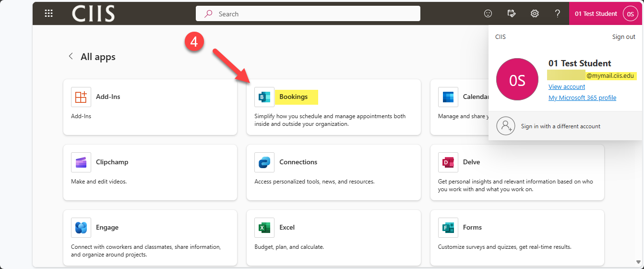Open the Settings gear icon
Screen dimensions: 644x269
click(535, 13)
